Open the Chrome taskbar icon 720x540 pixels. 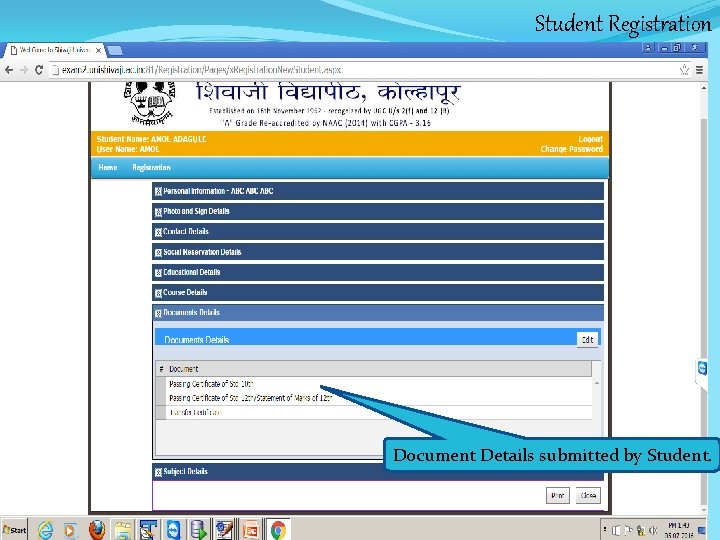tap(278, 530)
